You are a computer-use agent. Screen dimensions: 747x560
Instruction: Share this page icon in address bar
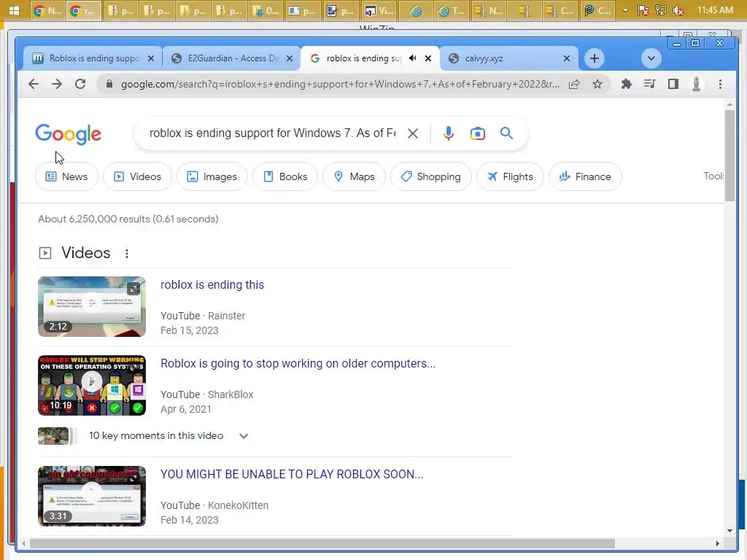[x=574, y=85]
